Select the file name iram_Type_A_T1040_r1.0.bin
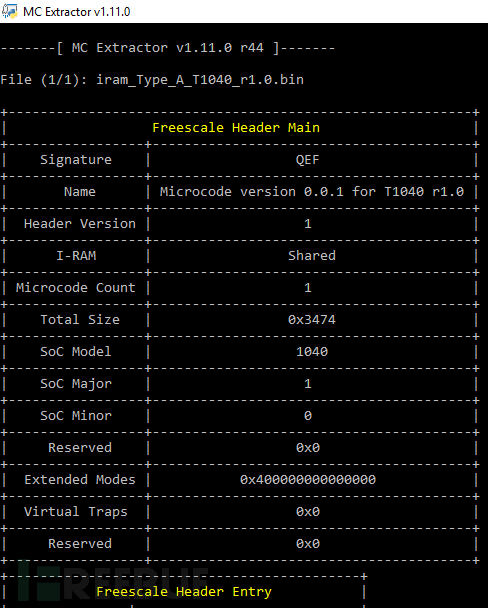The width and height of the screenshot is (488, 608). 200,80
